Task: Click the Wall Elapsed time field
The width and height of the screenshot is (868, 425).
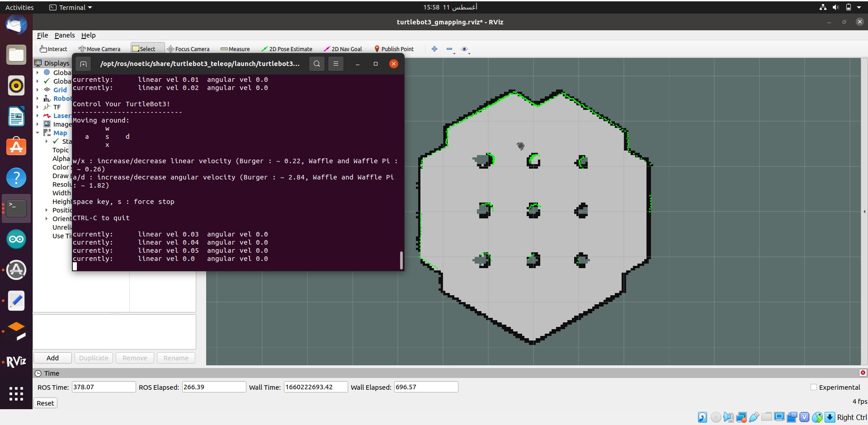Action: coord(425,387)
